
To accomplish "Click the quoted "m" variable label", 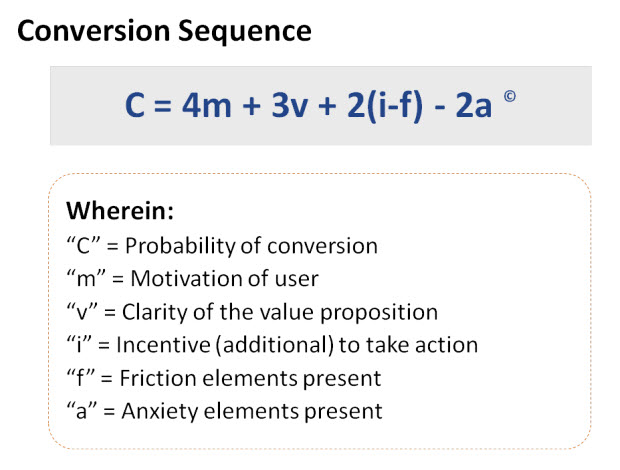I will click(x=83, y=279).
